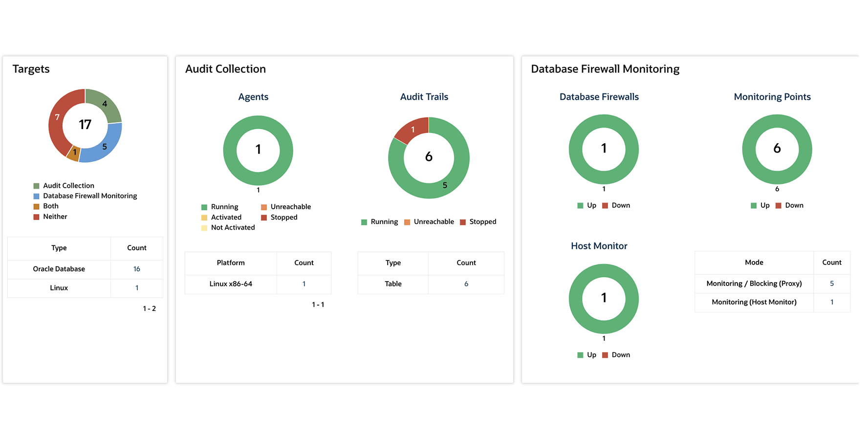This screenshot has width=868, height=440.
Task: Switch to the Audit Collection panel header
Action: point(225,69)
